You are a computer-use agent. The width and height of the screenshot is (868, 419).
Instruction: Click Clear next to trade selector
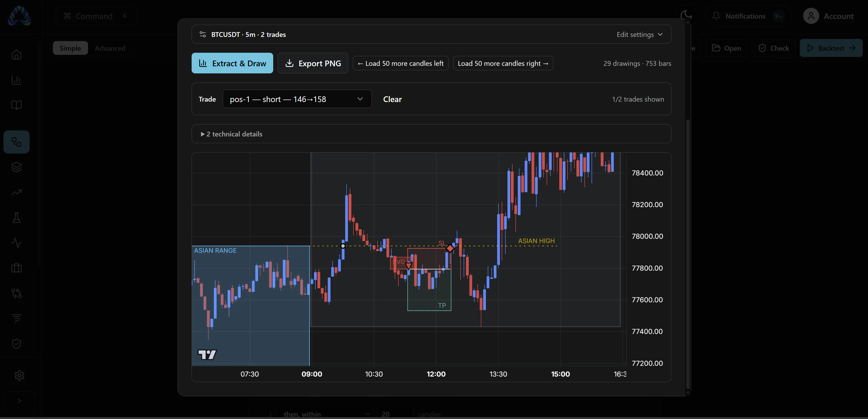pyautogui.click(x=392, y=99)
